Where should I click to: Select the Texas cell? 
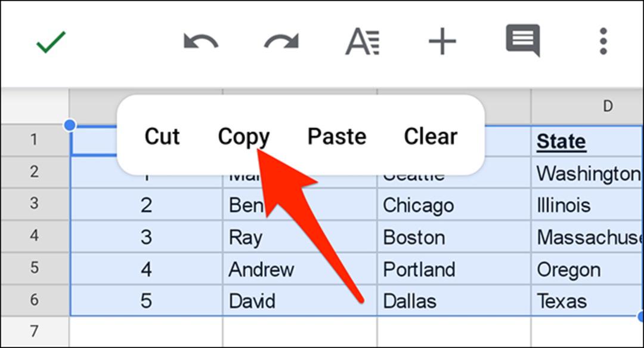[x=587, y=301]
